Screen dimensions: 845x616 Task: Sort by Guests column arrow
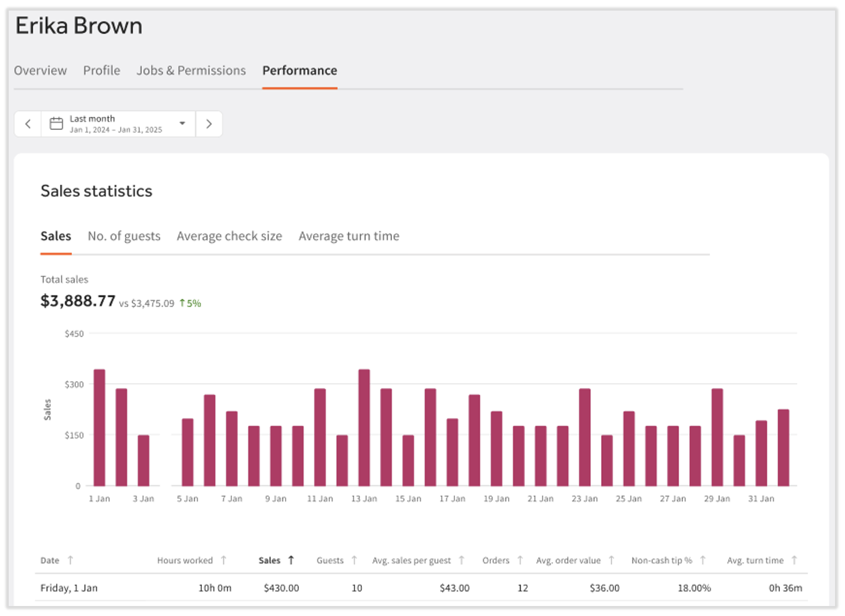[354, 560]
